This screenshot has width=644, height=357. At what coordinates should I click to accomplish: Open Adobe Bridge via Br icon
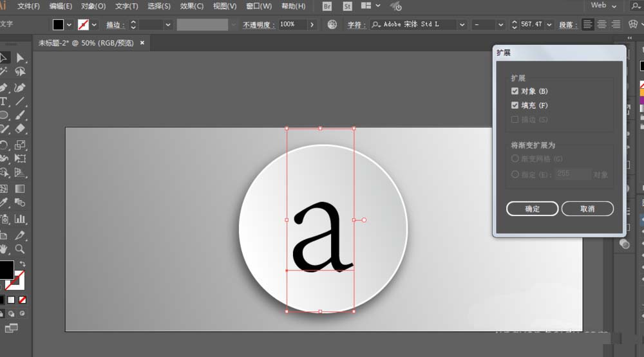click(327, 6)
